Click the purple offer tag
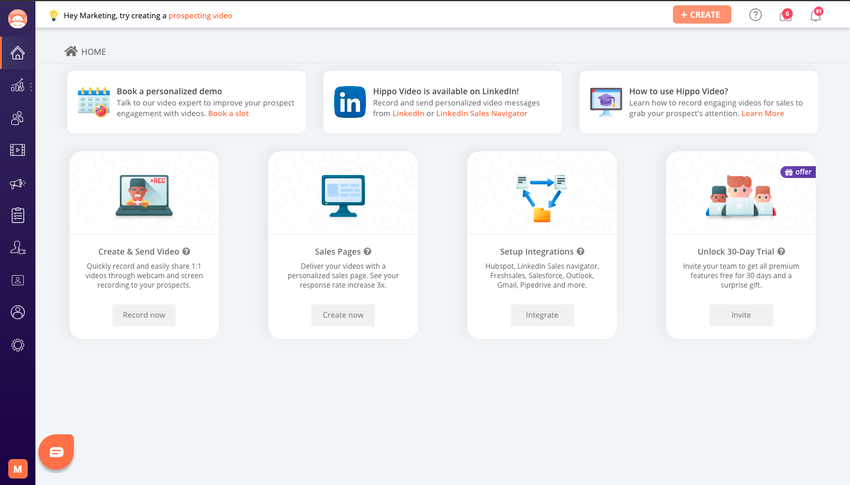 tap(798, 172)
